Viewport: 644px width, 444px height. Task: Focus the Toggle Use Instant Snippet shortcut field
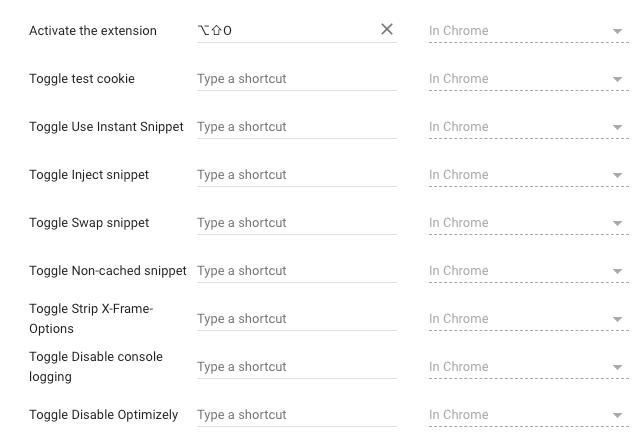tap(297, 127)
